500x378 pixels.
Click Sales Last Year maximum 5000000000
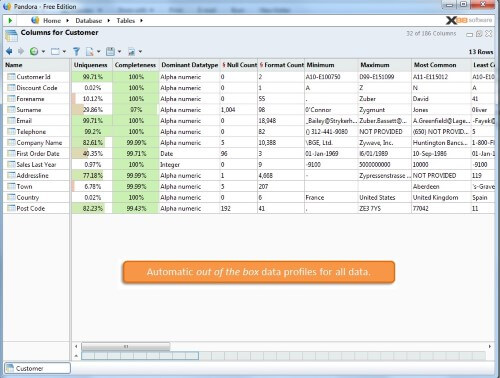coord(375,165)
